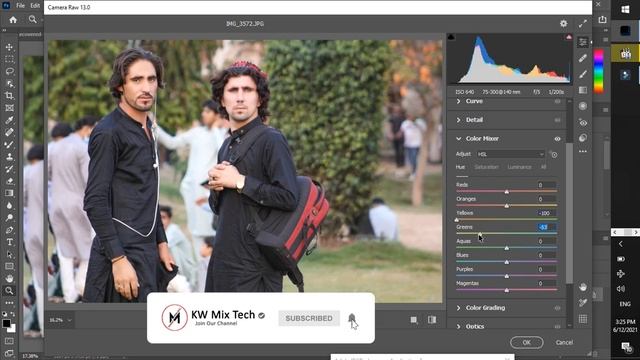640x360 pixels.
Task: Expand the Color Grading panel
Action: click(458, 308)
